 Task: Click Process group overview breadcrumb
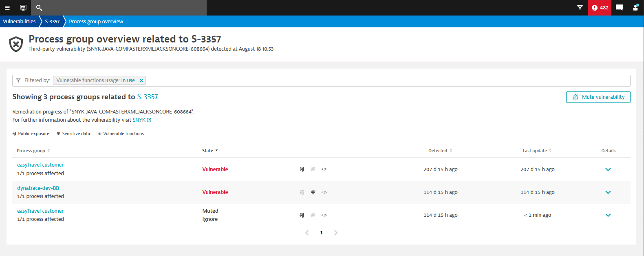96,22
